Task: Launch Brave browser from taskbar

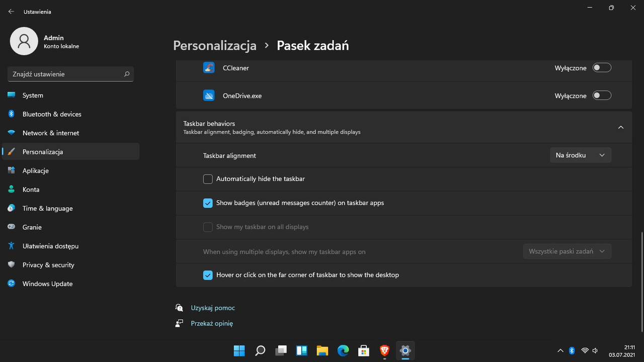Action: (x=384, y=350)
